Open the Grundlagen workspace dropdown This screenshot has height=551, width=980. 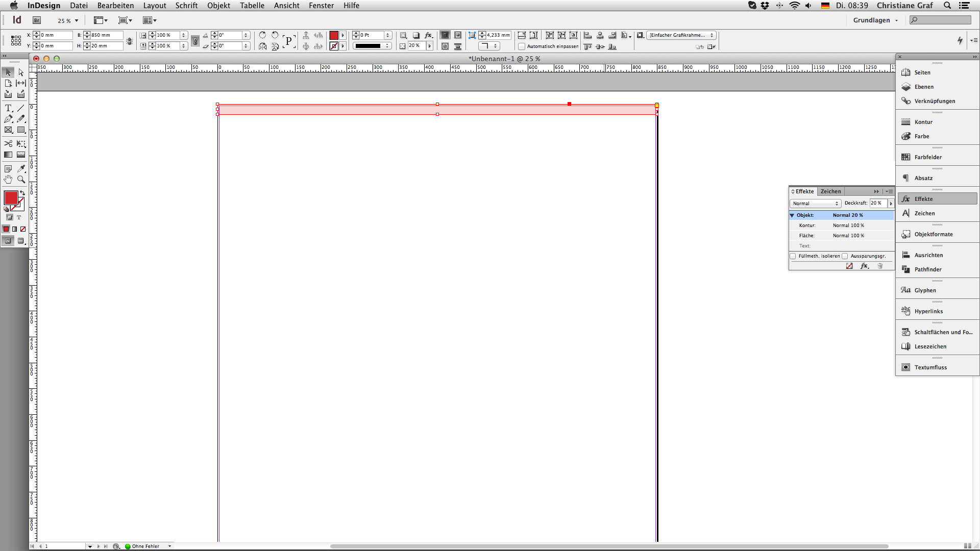click(875, 20)
